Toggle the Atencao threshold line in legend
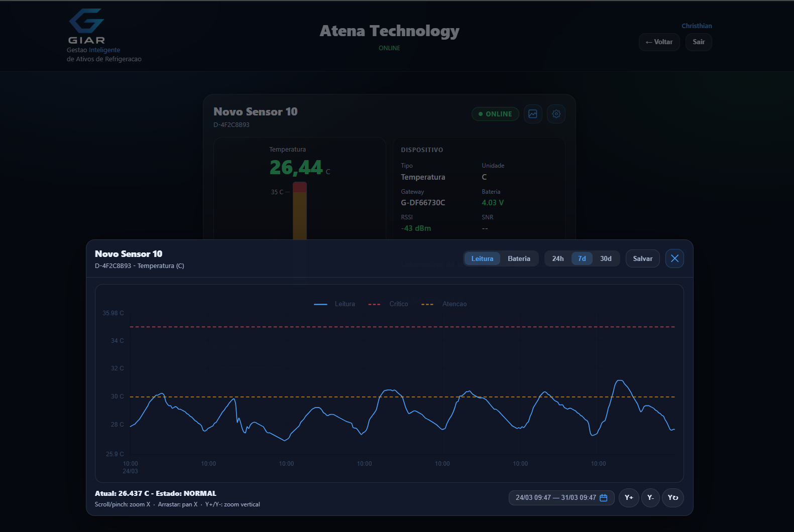The height and width of the screenshot is (532, 794). click(x=444, y=304)
